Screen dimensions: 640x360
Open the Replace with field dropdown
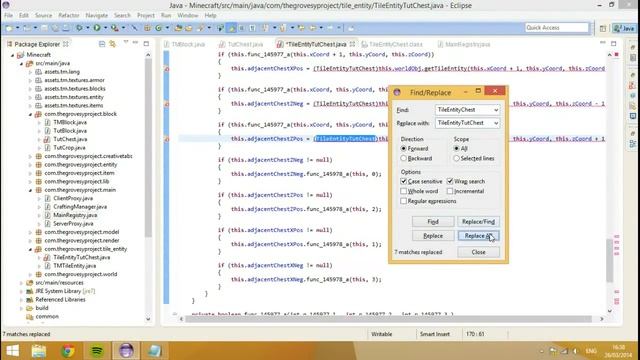(496, 123)
